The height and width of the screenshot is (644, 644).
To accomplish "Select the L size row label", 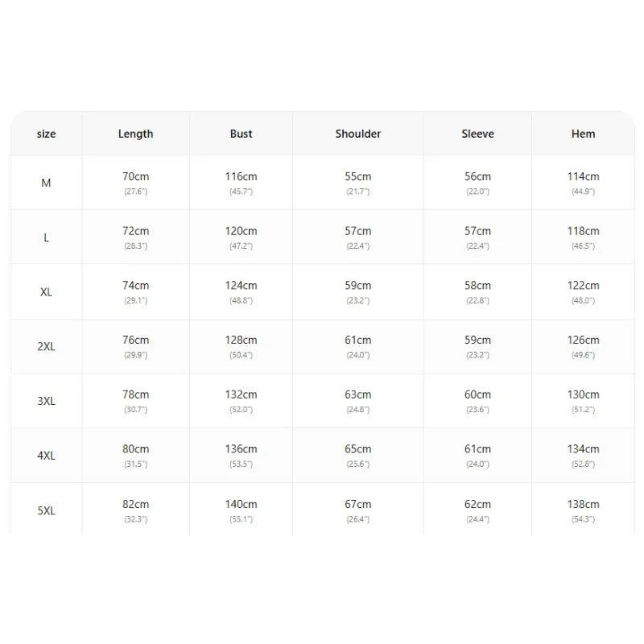I will (46, 237).
